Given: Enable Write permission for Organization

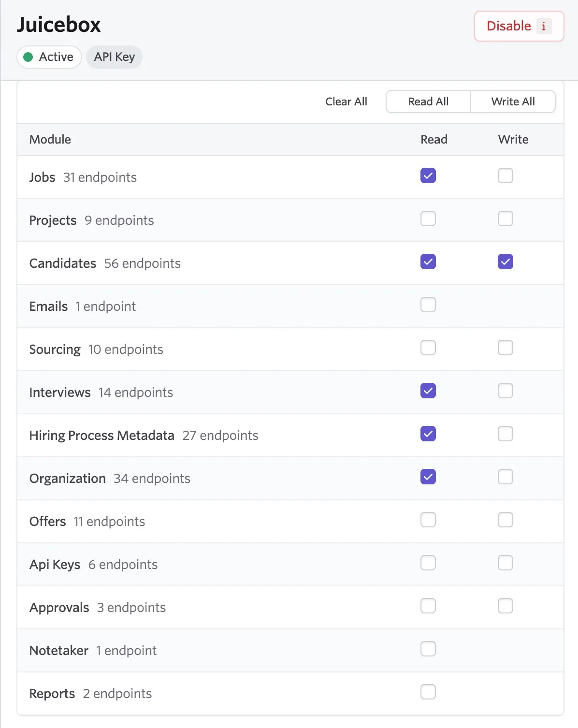Looking at the screenshot, I should click(x=506, y=477).
